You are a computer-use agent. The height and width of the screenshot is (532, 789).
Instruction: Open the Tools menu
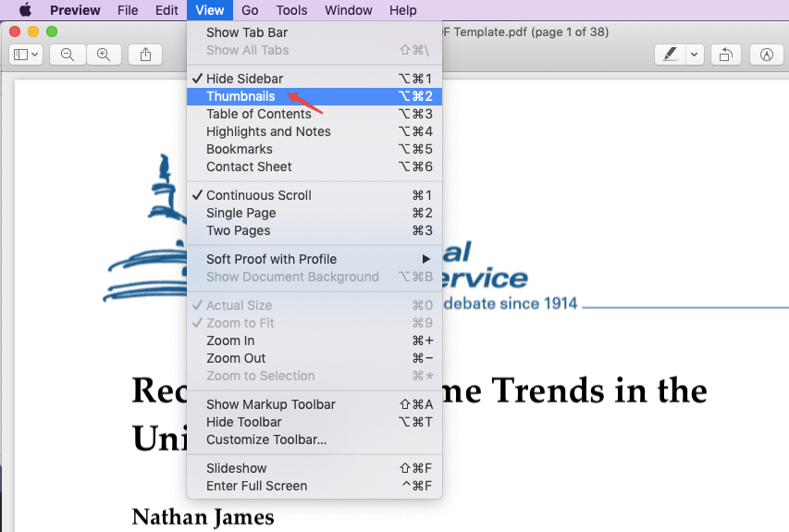(x=292, y=10)
